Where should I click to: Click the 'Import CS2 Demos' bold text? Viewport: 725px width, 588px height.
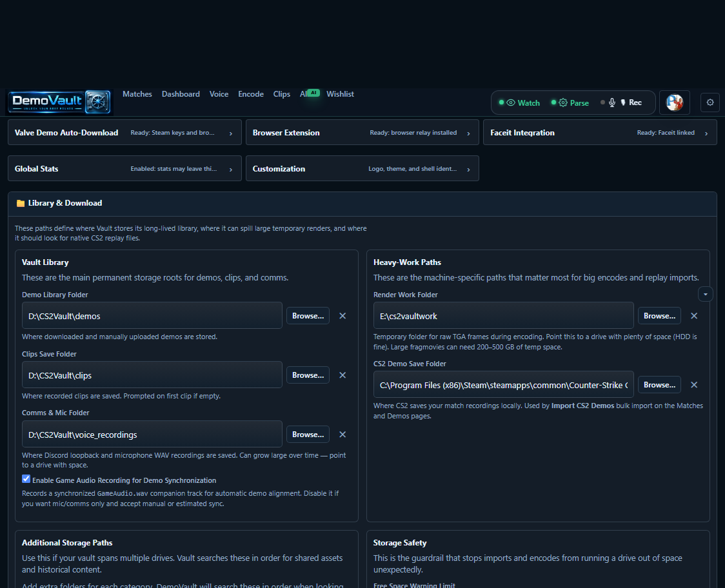click(582, 406)
